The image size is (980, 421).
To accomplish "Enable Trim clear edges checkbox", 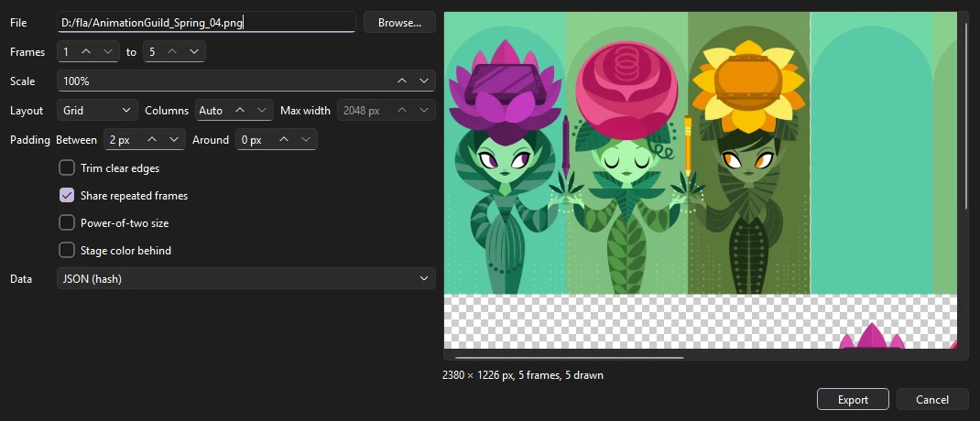I will click(67, 168).
